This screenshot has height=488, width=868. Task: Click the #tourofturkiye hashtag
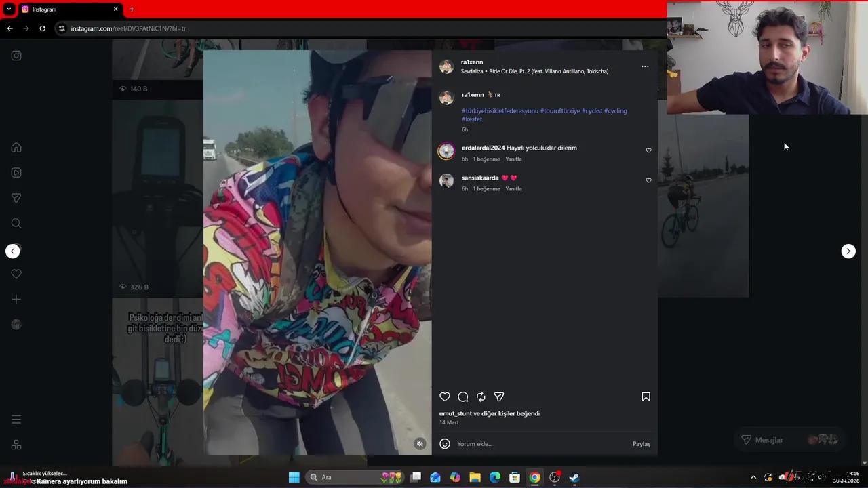pos(560,111)
